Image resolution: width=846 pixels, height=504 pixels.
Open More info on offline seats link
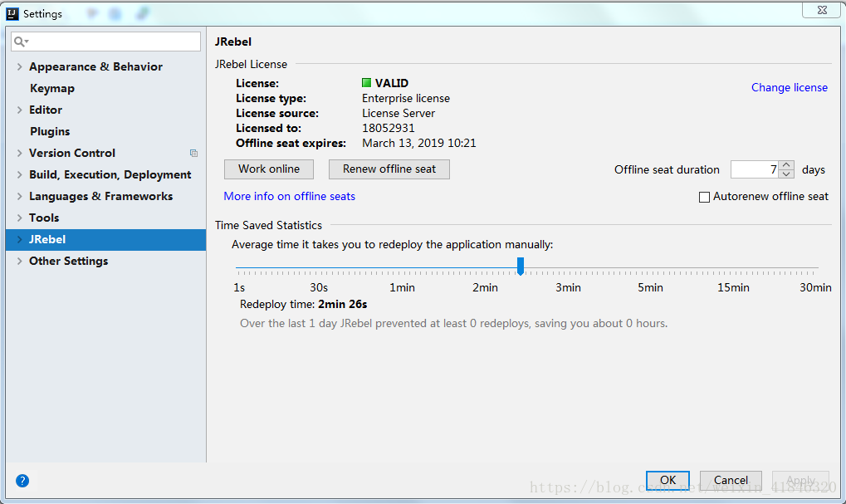[x=289, y=197]
